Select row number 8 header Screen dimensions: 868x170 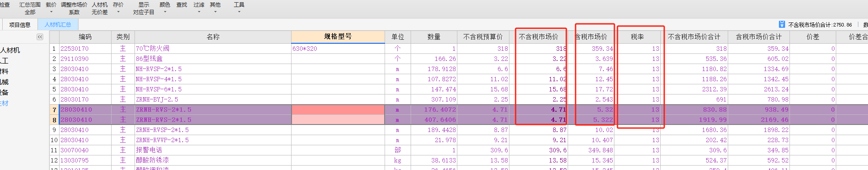pos(54,120)
